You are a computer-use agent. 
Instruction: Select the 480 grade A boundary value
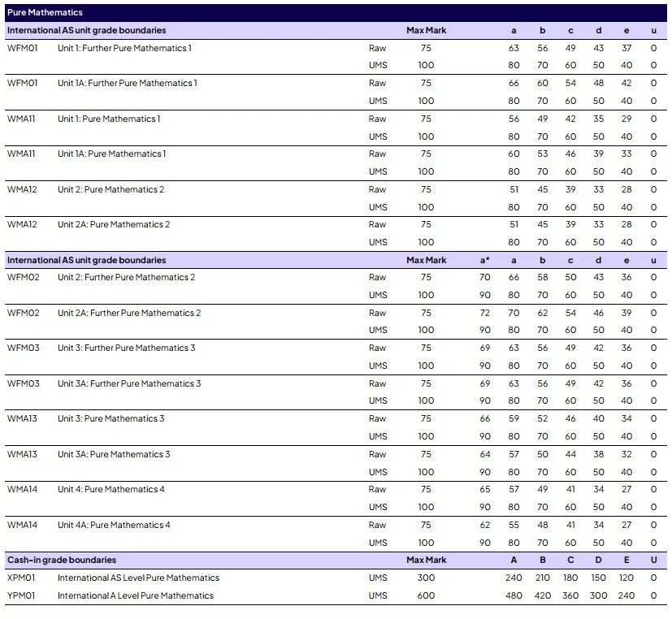[x=514, y=595]
